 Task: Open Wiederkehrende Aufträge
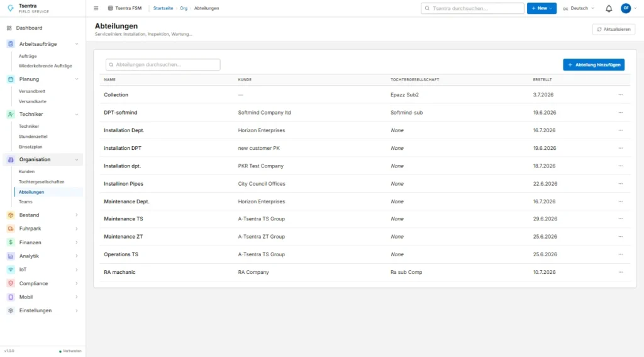[x=45, y=66]
